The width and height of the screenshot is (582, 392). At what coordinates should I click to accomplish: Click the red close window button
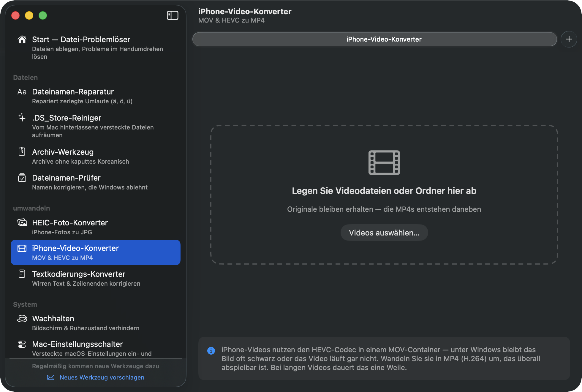(x=15, y=15)
